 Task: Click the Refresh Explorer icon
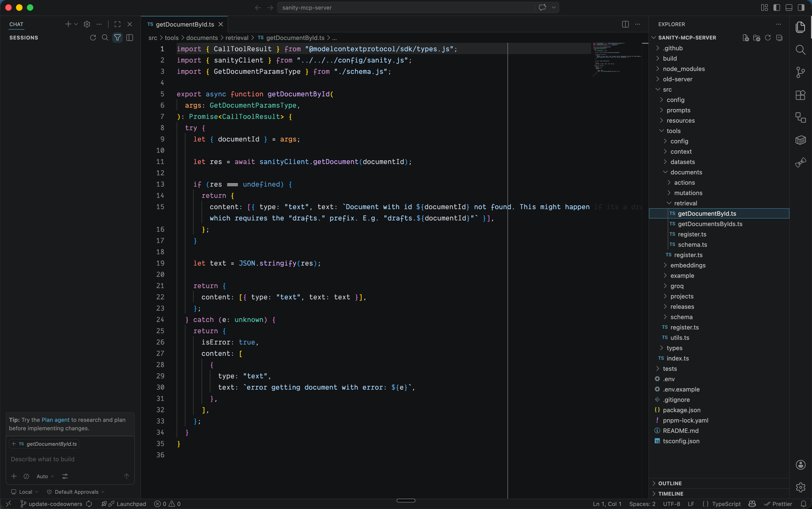coord(768,38)
